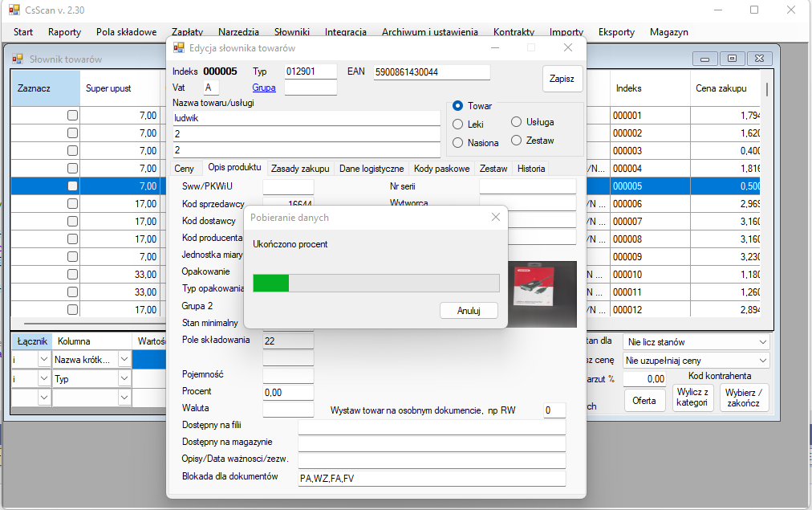Switch to the Kody paskowe tab
This screenshot has height=510, width=812.
click(x=442, y=169)
